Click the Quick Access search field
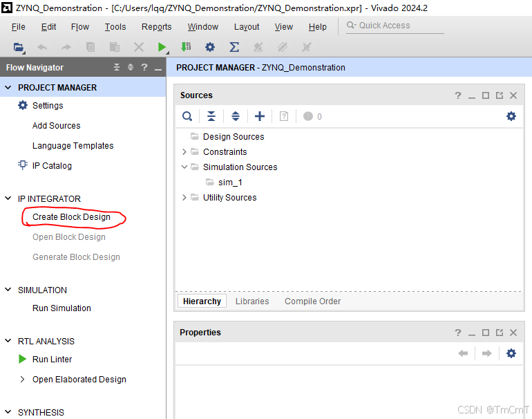Image resolution: width=532 pixels, height=419 pixels. 395,26
